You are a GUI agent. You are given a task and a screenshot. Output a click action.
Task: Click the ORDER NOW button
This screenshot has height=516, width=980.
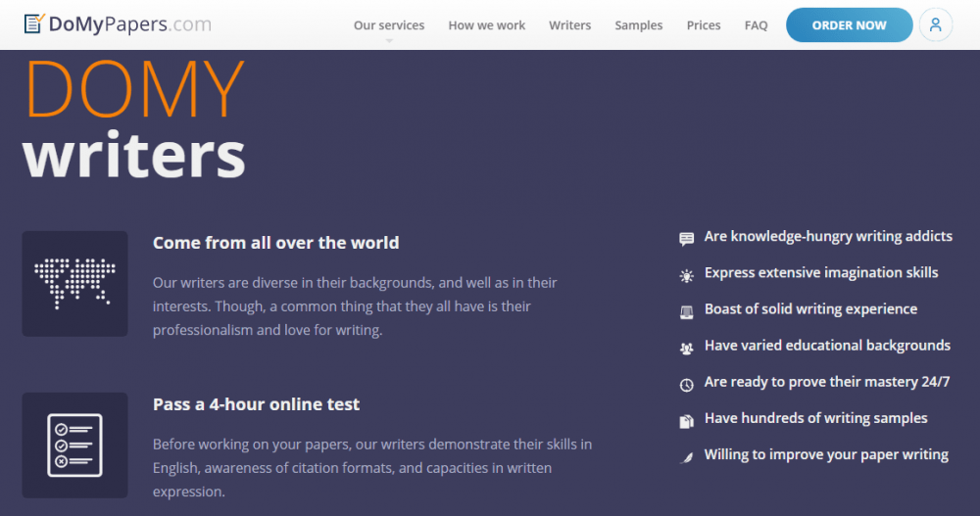849,25
